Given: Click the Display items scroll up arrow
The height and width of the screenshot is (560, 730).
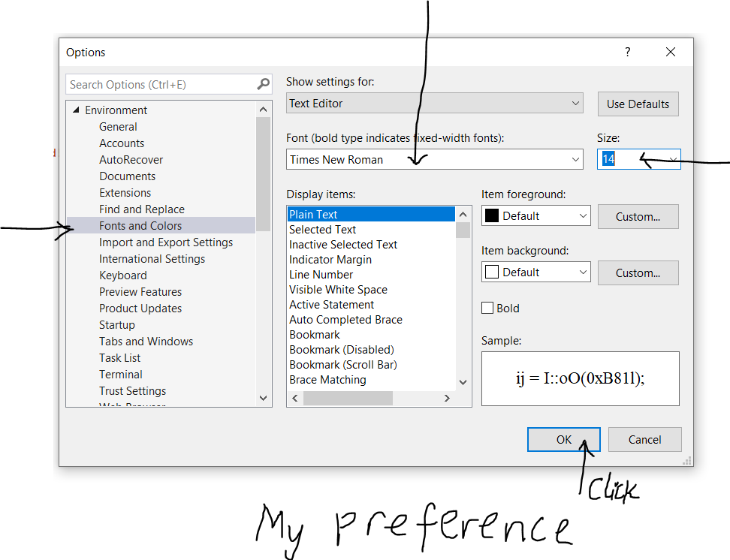Looking at the screenshot, I should [x=463, y=215].
